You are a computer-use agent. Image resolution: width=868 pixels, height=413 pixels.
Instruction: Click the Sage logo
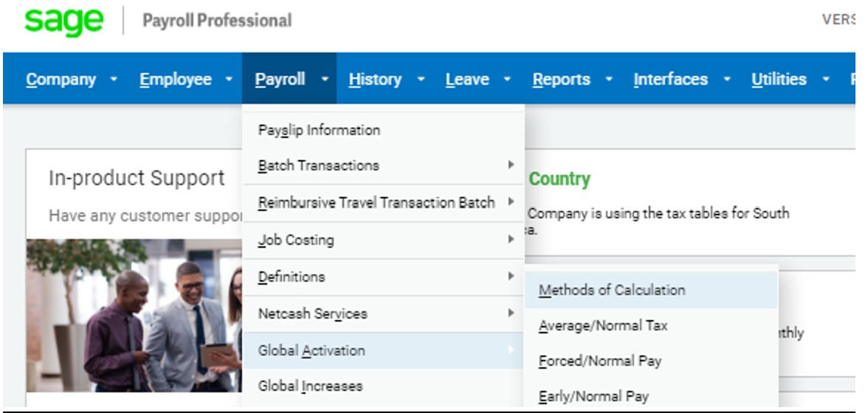64,20
